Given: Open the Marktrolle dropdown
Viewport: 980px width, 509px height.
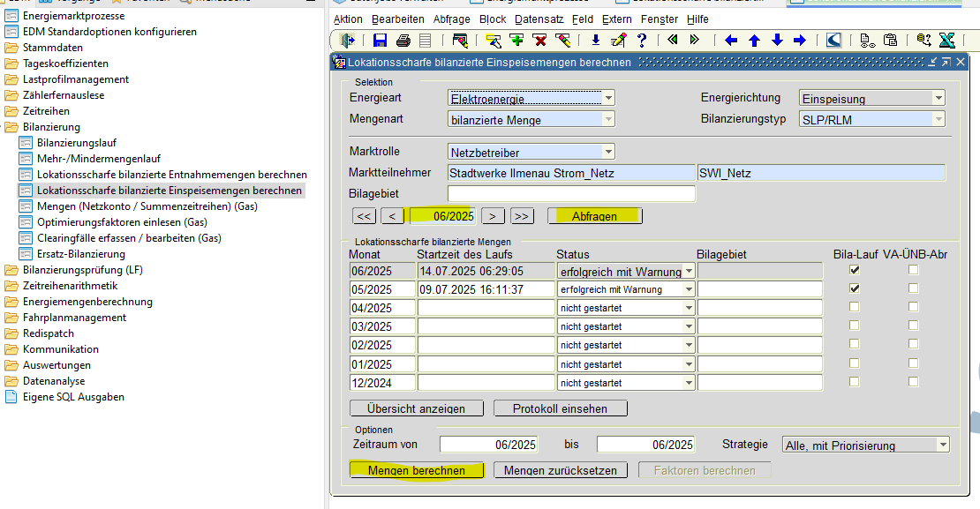Looking at the screenshot, I should [x=608, y=152].
